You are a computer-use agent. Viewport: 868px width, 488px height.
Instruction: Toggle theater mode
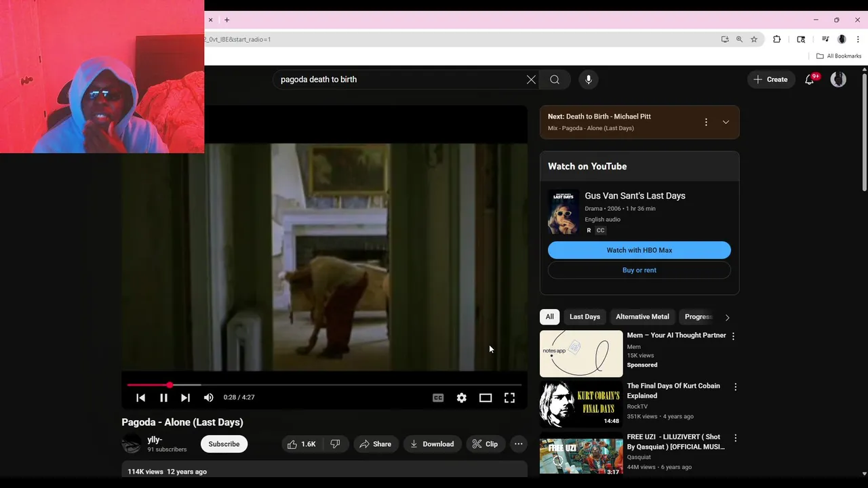point(486,398)
